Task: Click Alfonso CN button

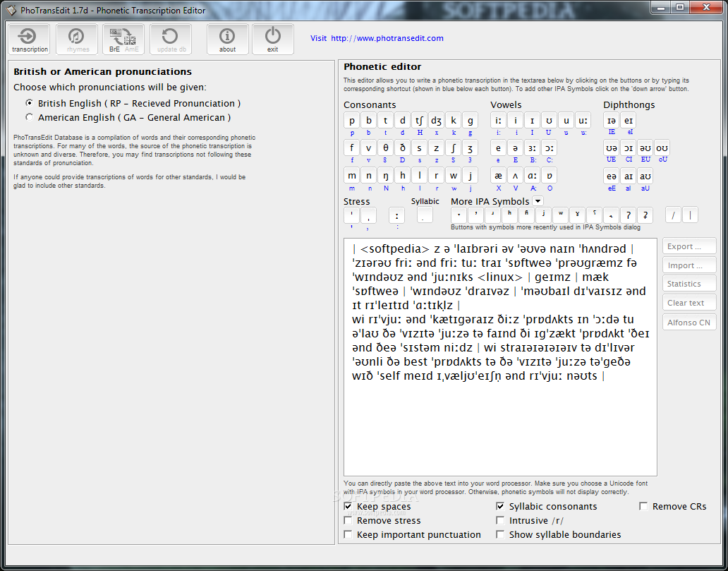Action: coord(689,322)
